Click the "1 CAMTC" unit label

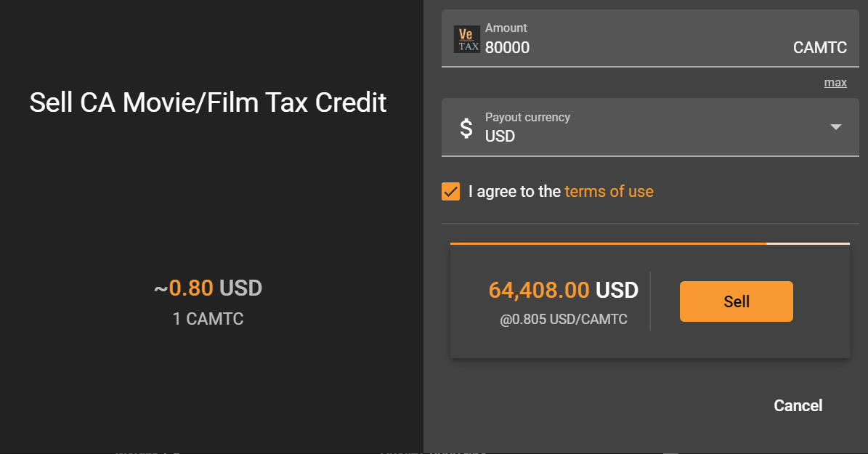208,318
